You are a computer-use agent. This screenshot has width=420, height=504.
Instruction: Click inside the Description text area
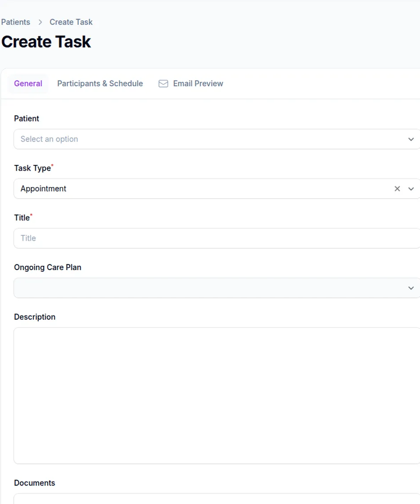click(217, 396)
